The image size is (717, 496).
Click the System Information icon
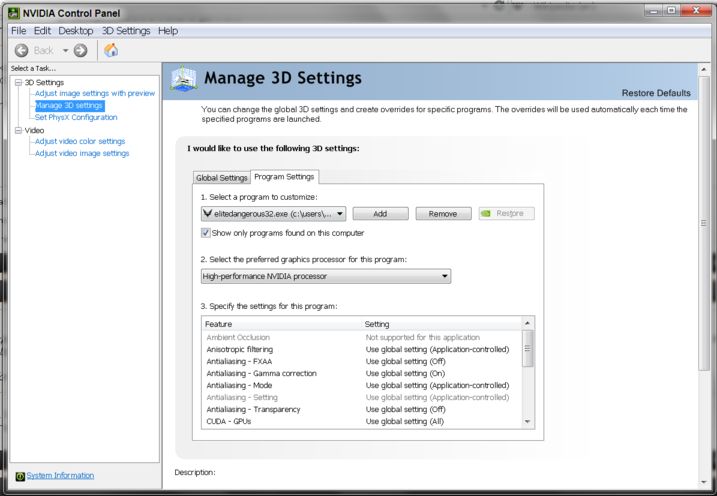20,476
